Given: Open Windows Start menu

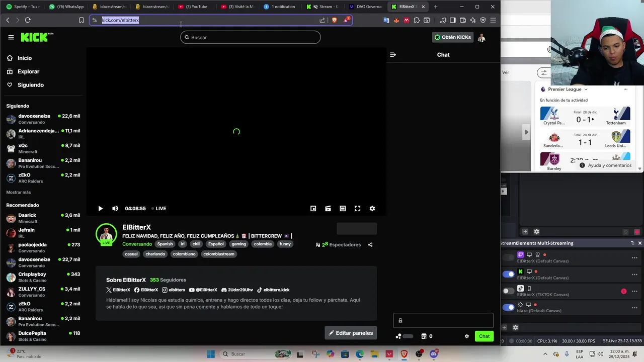Looking at the screenshot, I should pyautogui.click(x=211, y=354).
